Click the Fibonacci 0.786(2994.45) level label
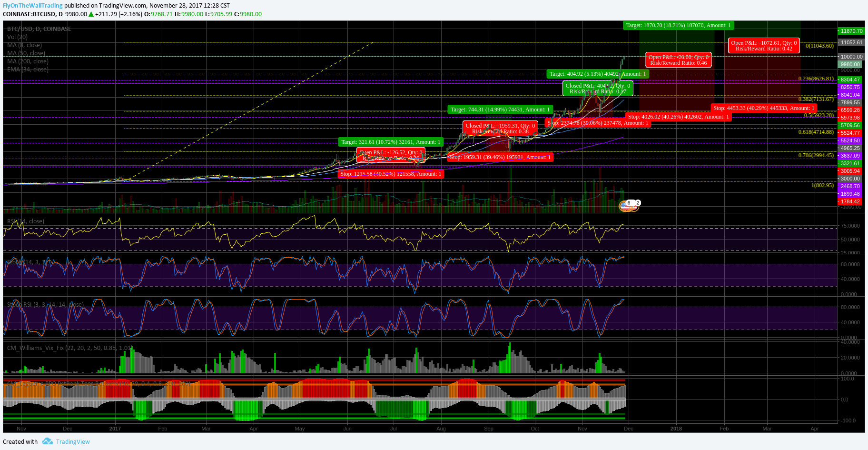The width and height of the screenshot is (868, 450). (x=816, y=155)
